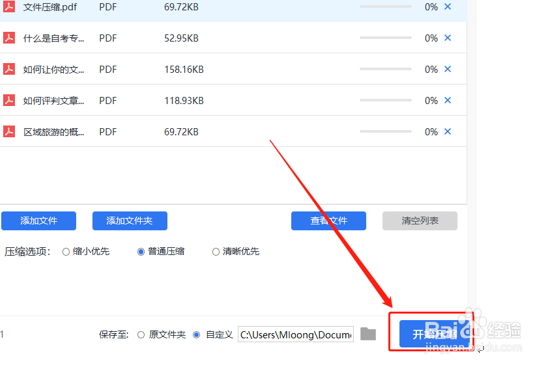Click the save path input field

[296, 335]
